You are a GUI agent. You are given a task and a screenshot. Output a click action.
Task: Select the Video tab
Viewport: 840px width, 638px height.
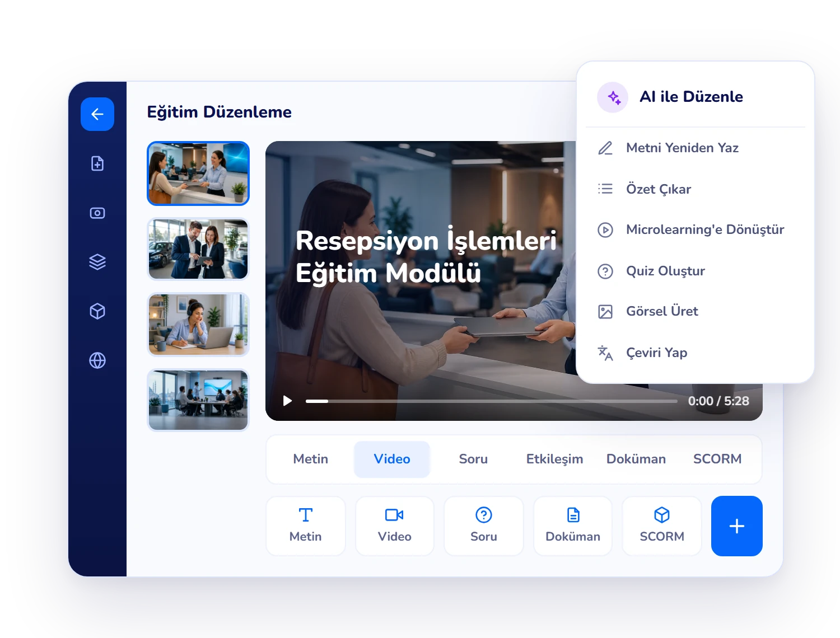pos(392,459)
